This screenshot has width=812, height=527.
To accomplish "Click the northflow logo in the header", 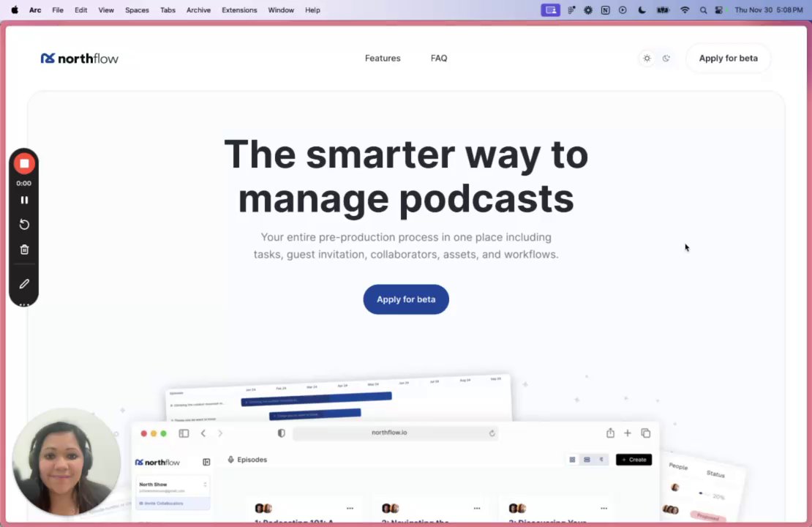I will tap(79, 59).
